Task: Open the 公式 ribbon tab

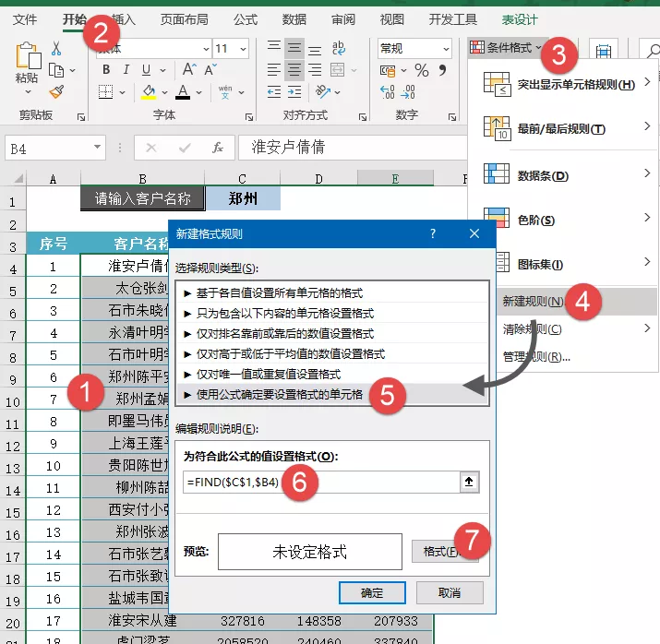Action: click(246, 19)
